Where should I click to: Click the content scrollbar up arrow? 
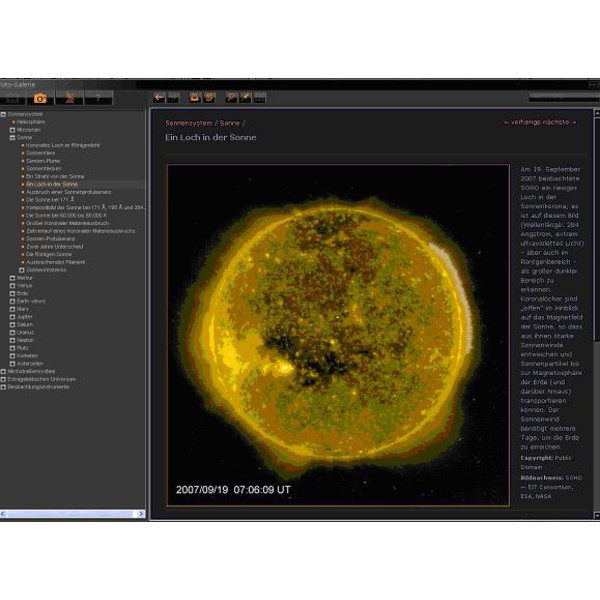click(597, 113)
